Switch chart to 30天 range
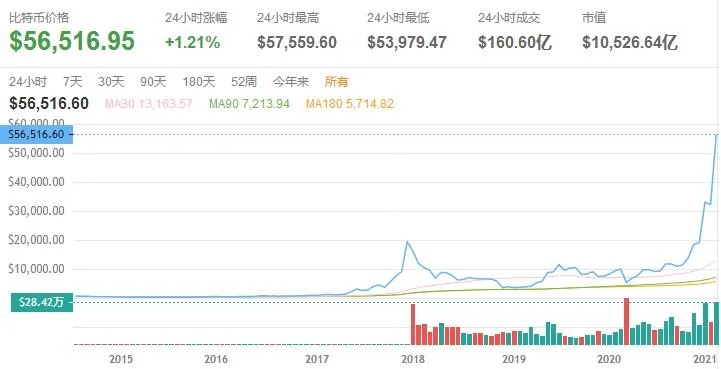The height and width of the screenshot is (369, 721). click(111, 82)
